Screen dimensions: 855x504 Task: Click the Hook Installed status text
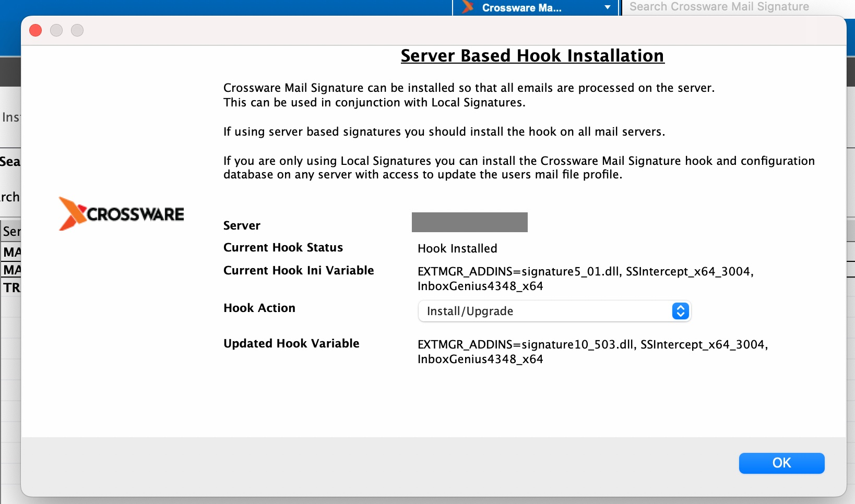(457, 248)
